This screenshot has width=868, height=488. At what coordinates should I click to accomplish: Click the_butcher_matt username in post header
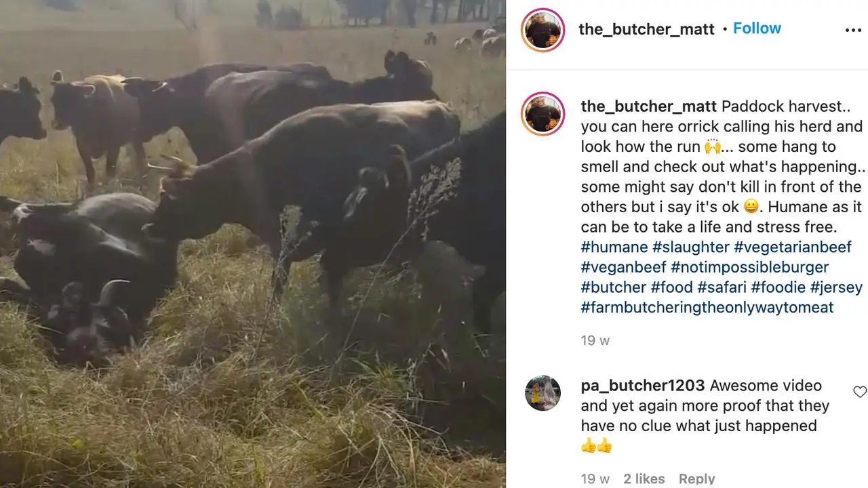646,29
